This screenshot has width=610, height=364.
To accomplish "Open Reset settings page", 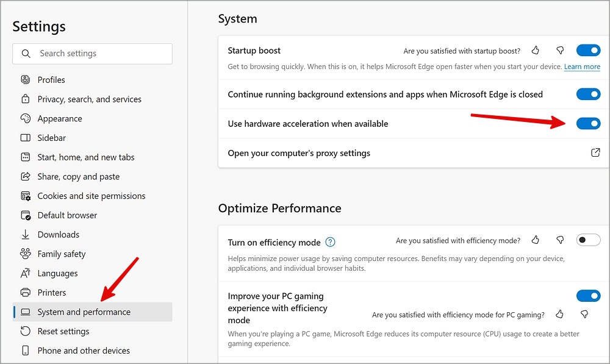I will pos(92,331).
